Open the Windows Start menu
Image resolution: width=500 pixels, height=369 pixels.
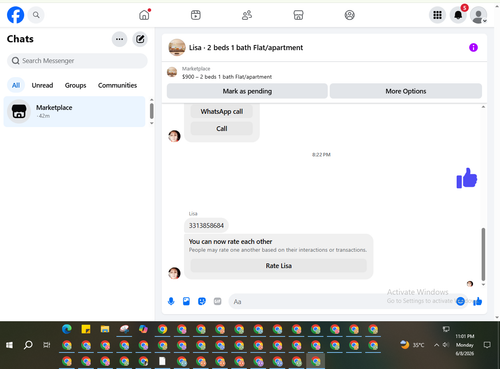tap(9, 345)
